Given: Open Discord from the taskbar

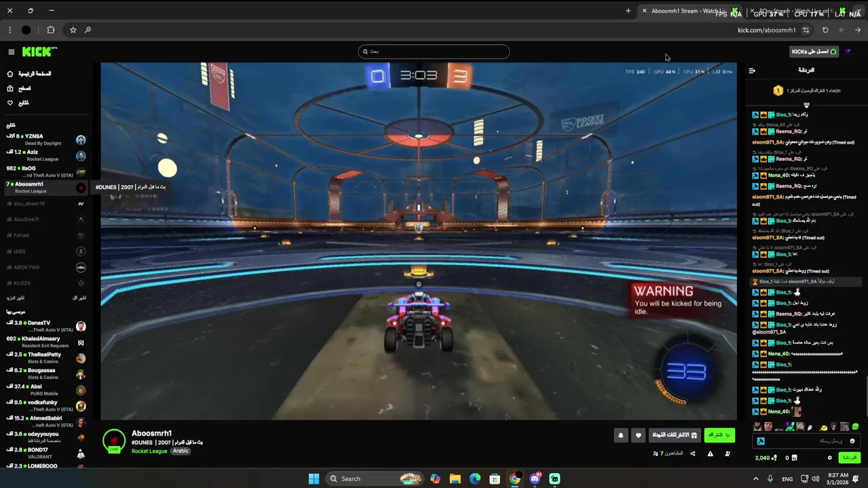Looking at the screenshot, I should click(535, 479).
